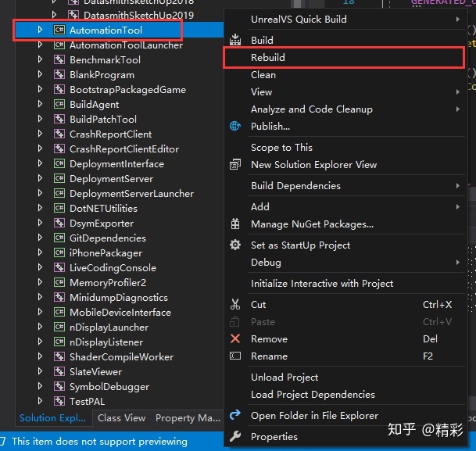This screenshot has height=451, width=476.
Task: Choose Rebuild from the context menu
Action: coord(345,57)
